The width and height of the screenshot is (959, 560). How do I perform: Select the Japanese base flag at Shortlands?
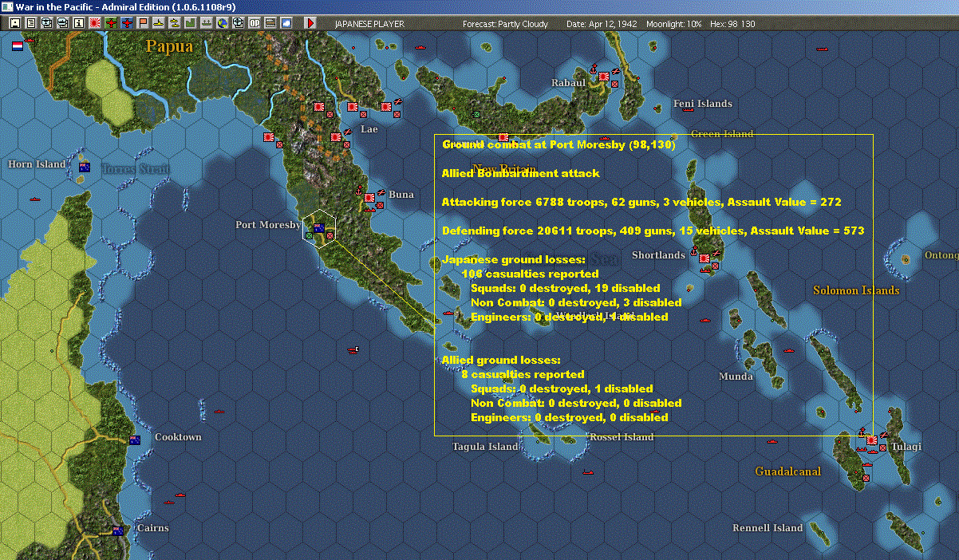[x=704, y=258]
